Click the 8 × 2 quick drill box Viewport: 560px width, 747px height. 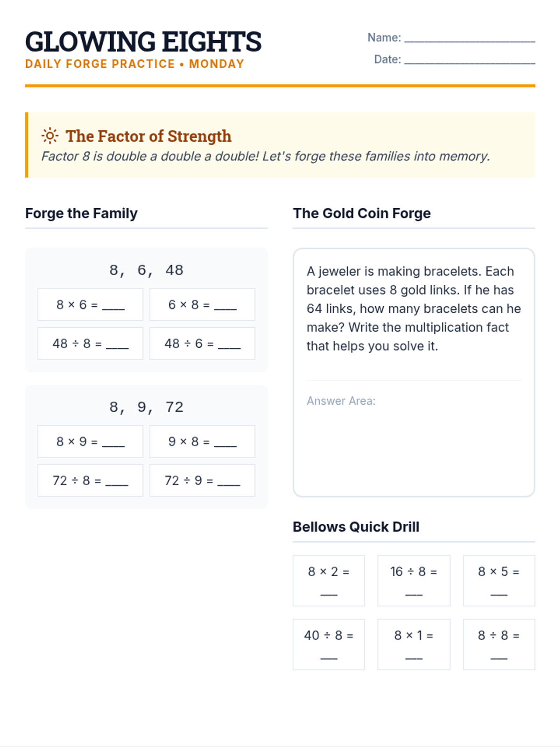point(329,580)
